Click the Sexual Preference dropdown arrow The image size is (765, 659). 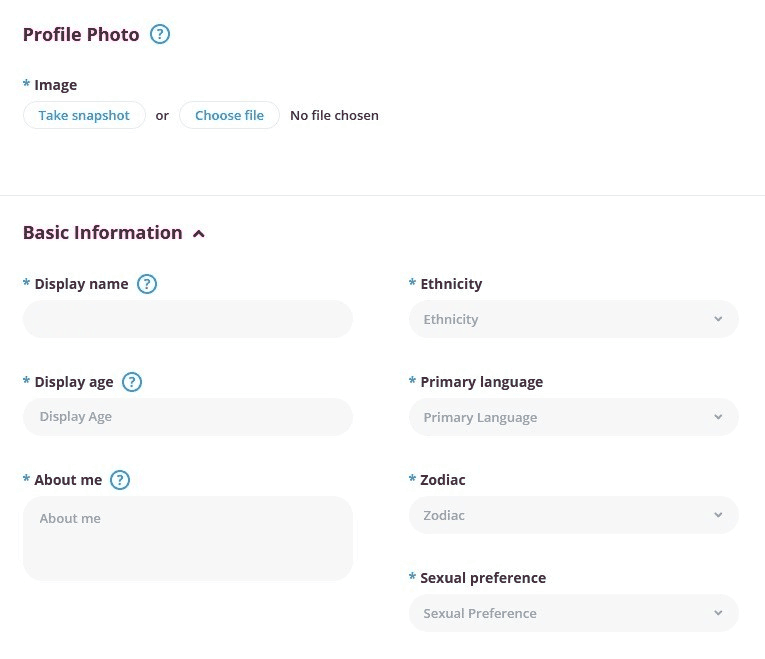coord(718,613)
